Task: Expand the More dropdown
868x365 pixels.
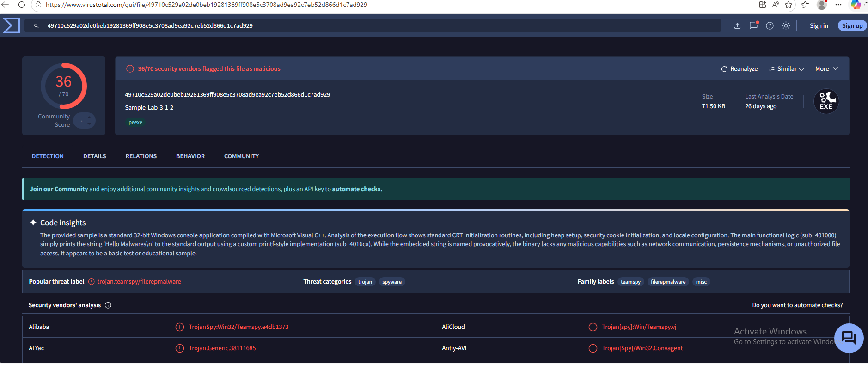Action: click(827, 69)
